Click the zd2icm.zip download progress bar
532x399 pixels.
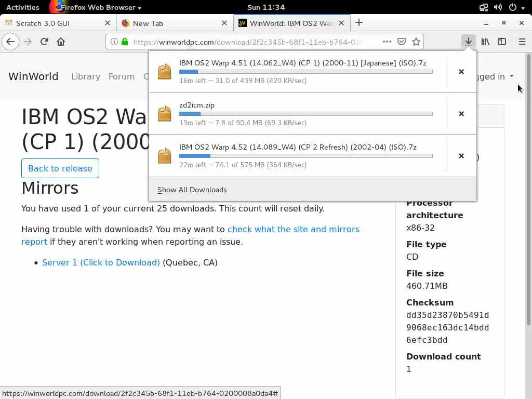tap(305, 114)
